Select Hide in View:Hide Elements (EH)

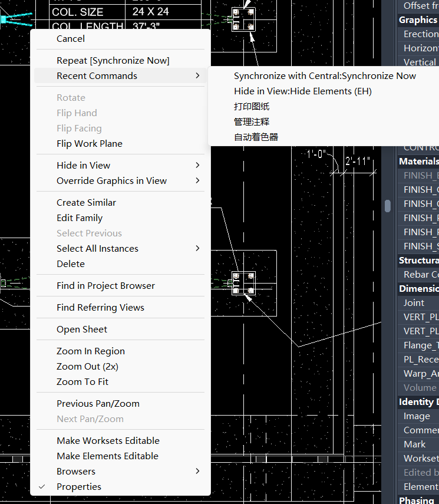point(302,91)
